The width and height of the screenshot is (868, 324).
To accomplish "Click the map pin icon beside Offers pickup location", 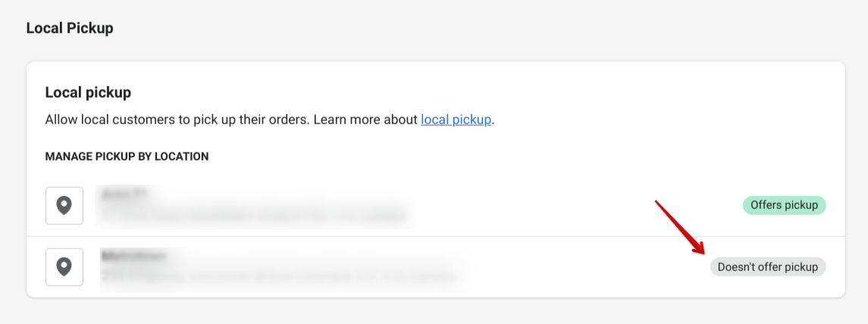I will point(64,206).
